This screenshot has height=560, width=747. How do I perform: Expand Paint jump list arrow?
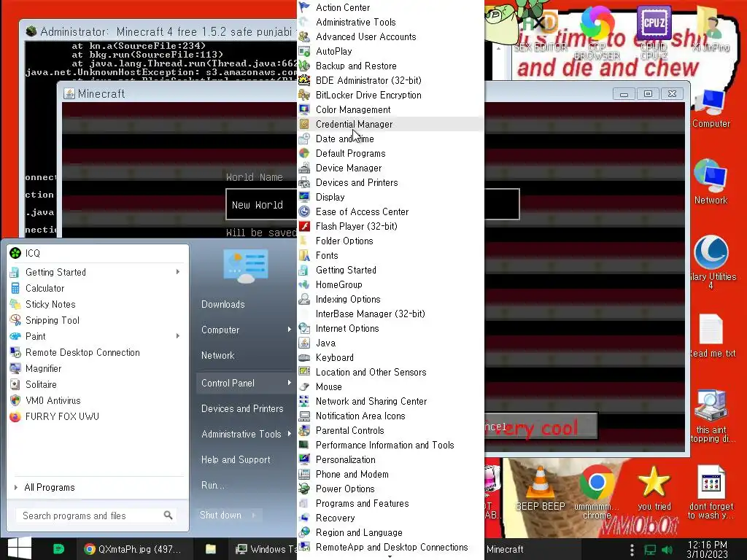tap(178, 336)
